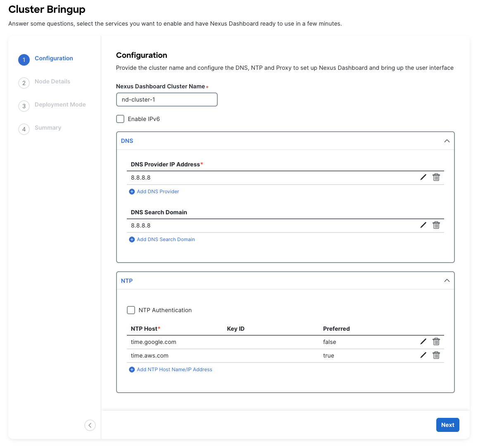Viewport: 478px width, 448px height.
Task: Select the time.aws.com host cell
Action: (x=150, y=356)
